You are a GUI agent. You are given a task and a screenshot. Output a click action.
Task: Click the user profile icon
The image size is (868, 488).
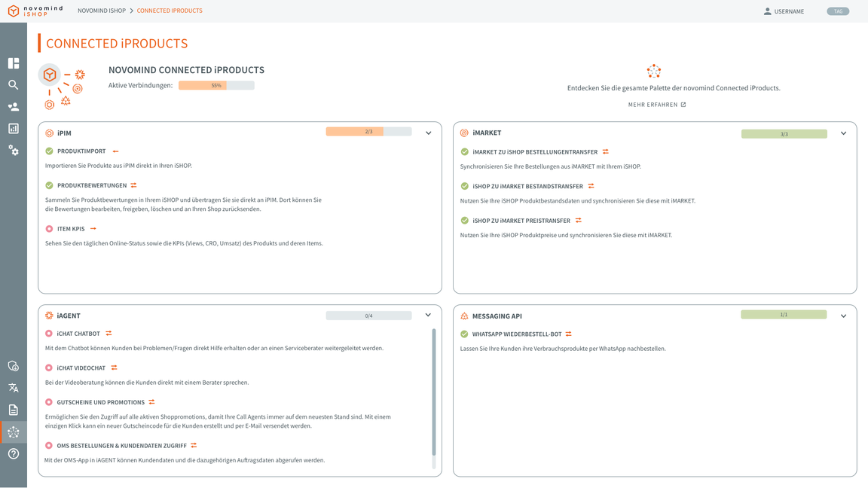coord(767,11)
